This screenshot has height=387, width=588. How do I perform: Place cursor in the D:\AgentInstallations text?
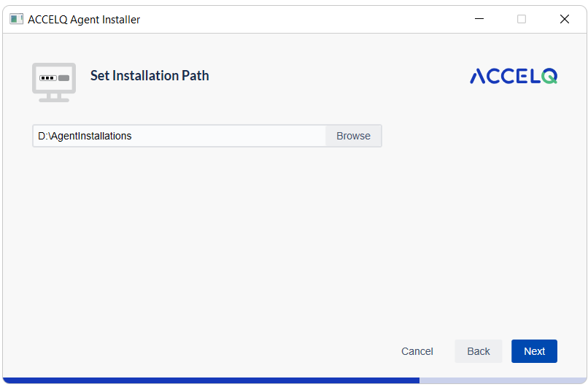tap(85, 136)
